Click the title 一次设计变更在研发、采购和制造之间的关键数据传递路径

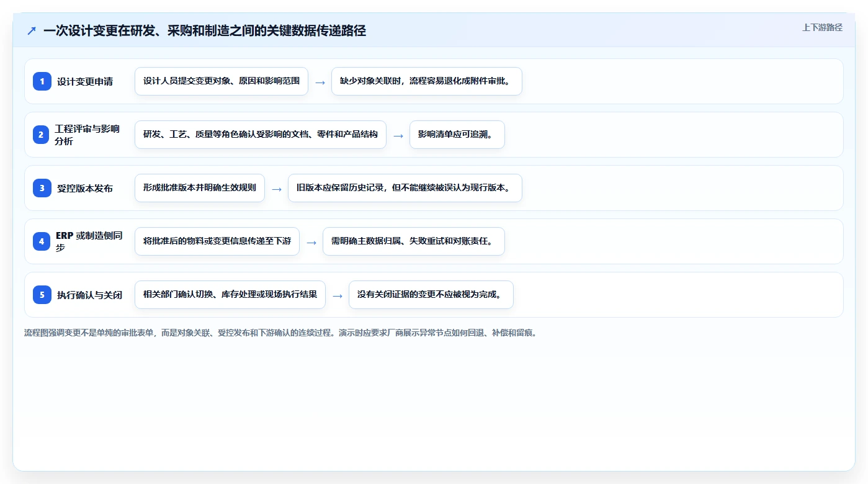204,30
